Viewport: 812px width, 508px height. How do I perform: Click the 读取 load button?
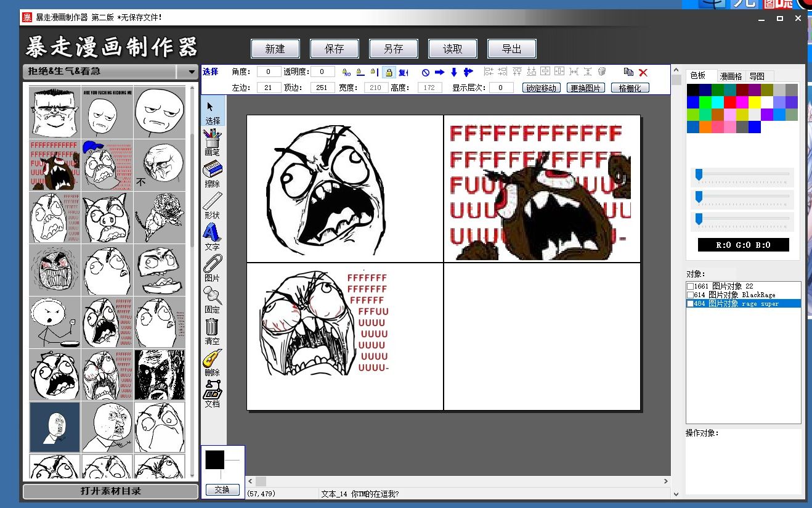[453, 49]
